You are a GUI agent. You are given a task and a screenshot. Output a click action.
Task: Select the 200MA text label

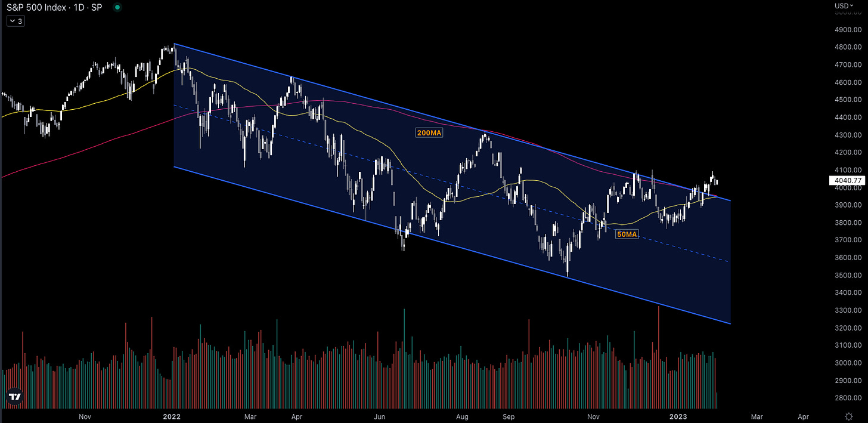[429, 133]
